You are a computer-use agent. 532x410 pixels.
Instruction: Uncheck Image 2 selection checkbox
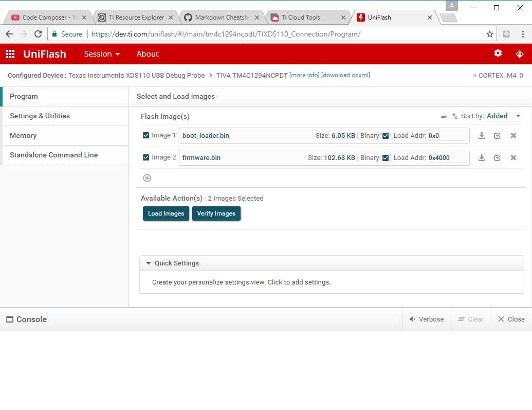146,157
